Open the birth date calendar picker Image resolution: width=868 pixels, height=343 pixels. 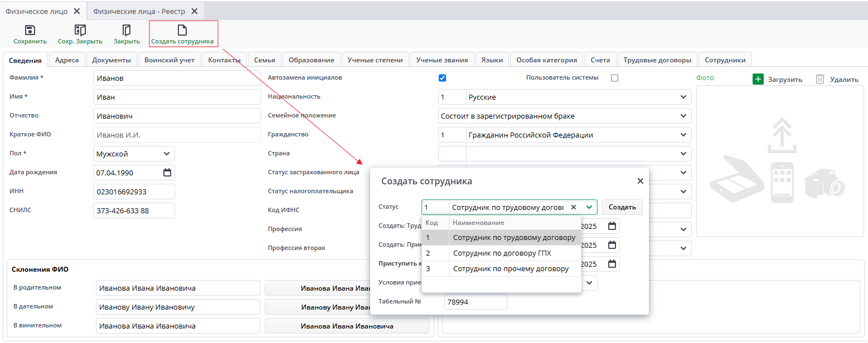(167, 173)
